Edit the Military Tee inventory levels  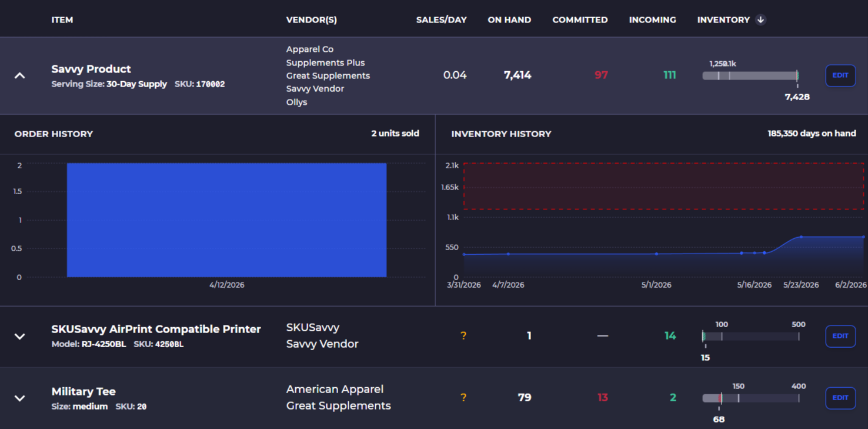coord(840,398)
